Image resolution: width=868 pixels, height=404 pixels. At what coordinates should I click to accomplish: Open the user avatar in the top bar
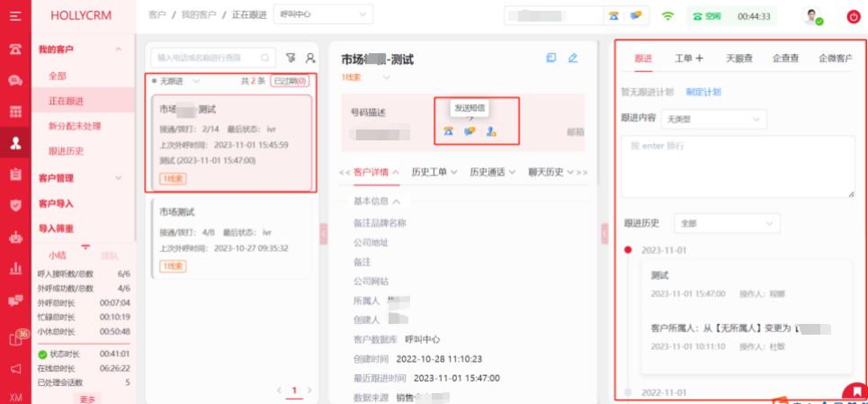(812, 15)
